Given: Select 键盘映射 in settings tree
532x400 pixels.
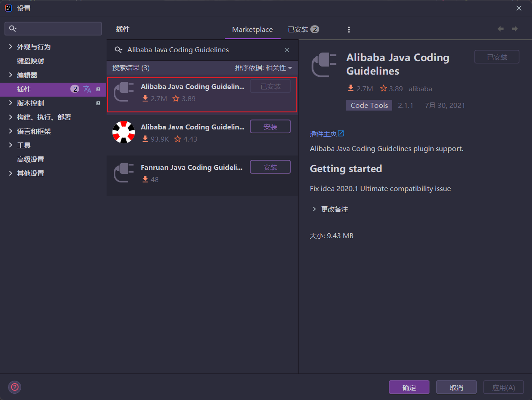Looking at the screenshot, I should [x=31, y=61].
